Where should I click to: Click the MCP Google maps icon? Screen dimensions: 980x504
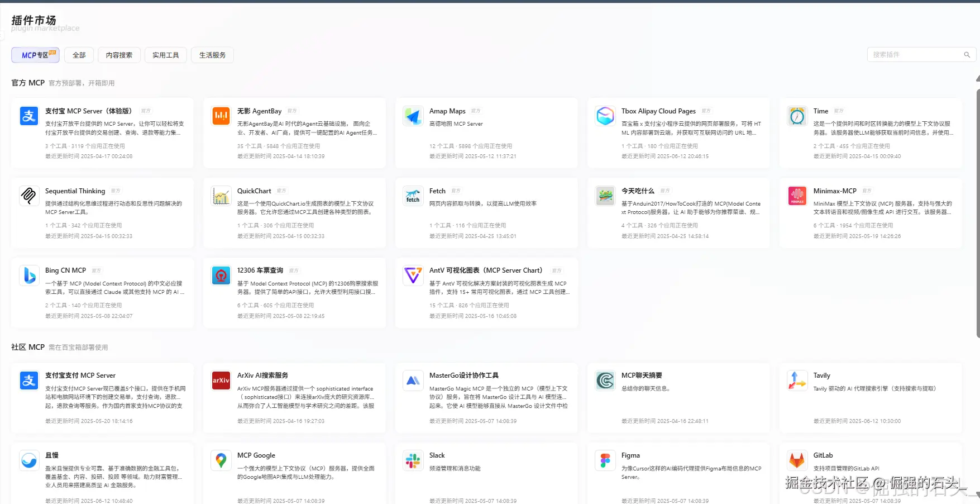coord(221,460)
